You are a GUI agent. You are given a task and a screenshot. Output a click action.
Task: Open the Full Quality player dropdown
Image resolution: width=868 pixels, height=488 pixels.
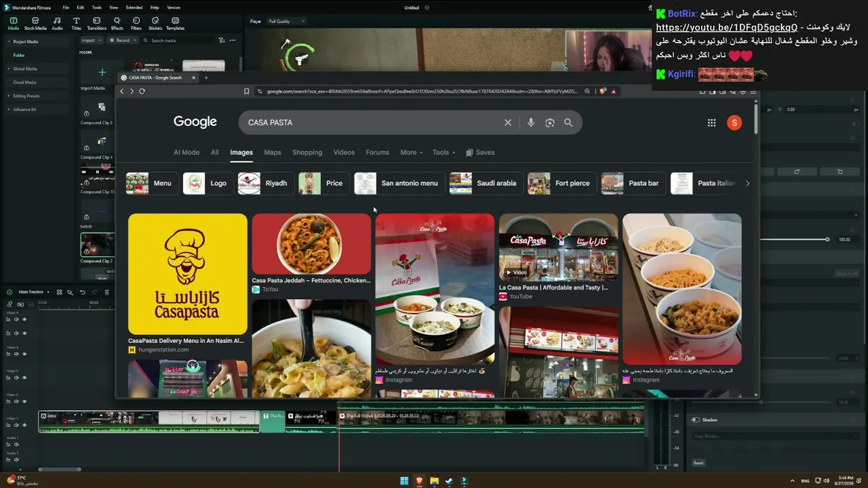tap(285, 22)
